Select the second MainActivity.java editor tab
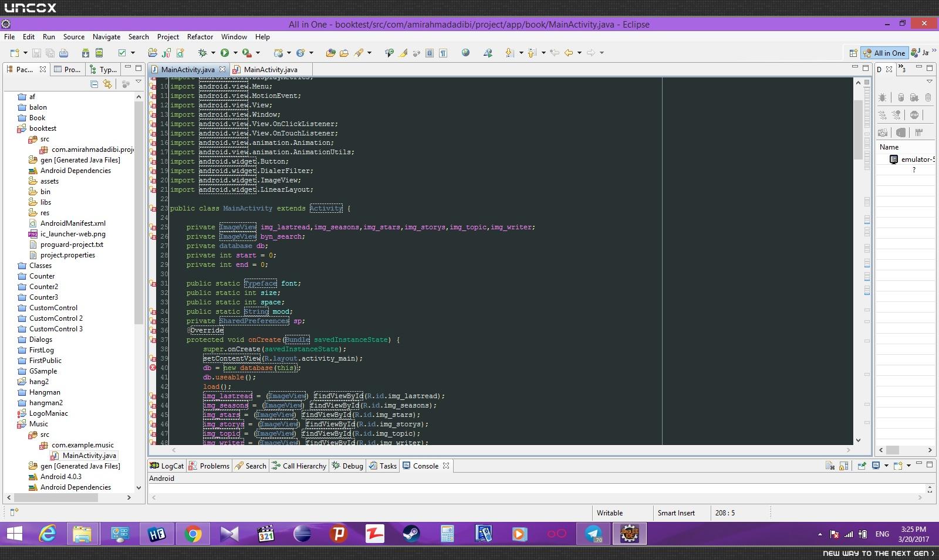Image resolution: width=939 pixels, height=560 pixels. (x=271, y=69)
